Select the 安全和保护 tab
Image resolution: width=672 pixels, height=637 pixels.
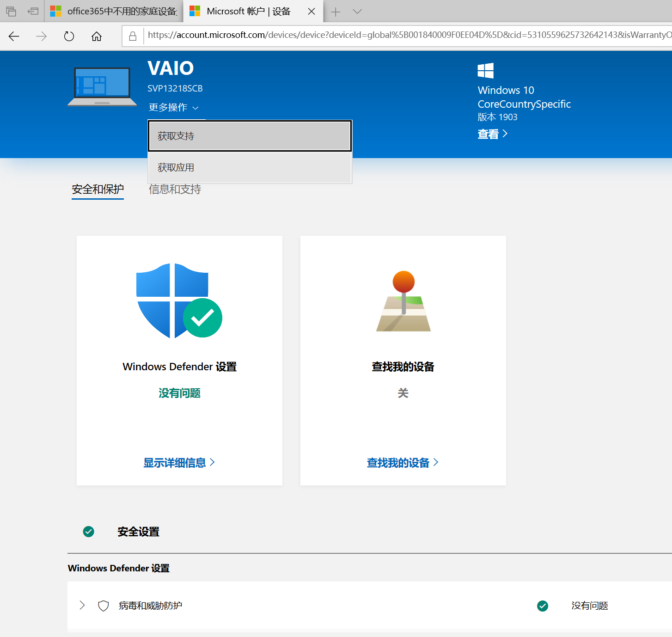[x=98, y=190]
